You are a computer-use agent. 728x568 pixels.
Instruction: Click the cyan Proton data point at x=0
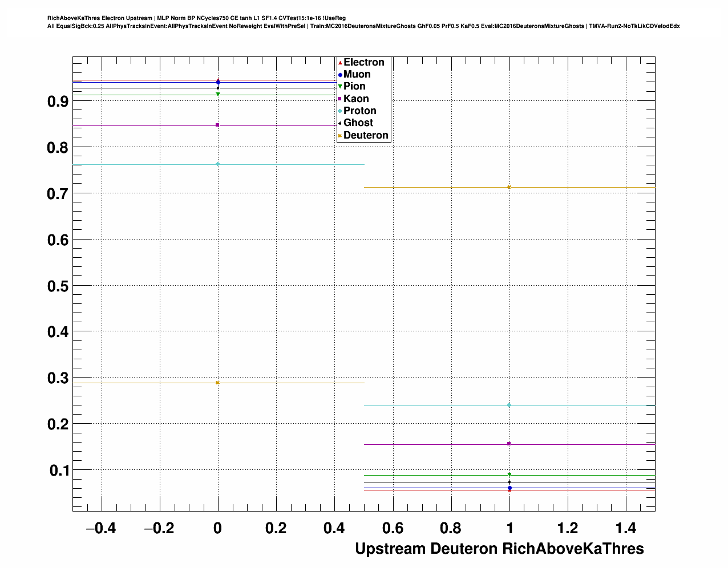tap(217, 164)
